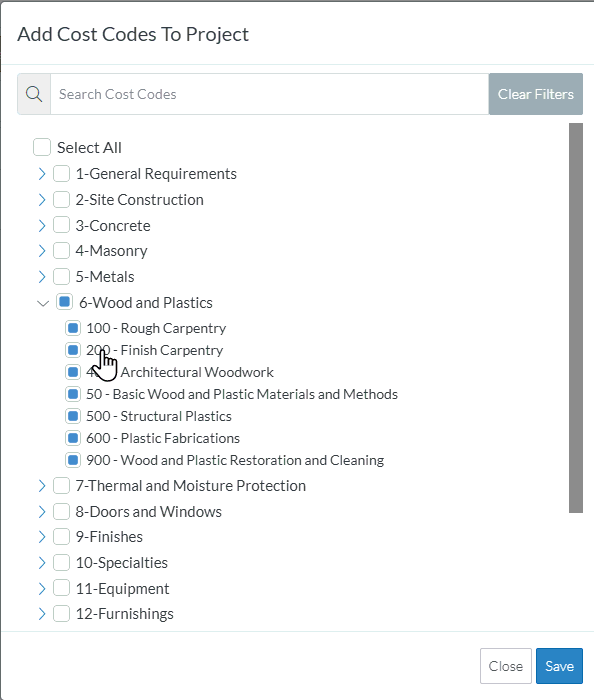
Task: Expand the 1-General Requirements category
Action: pyautogui.click(x=42, y=174)
